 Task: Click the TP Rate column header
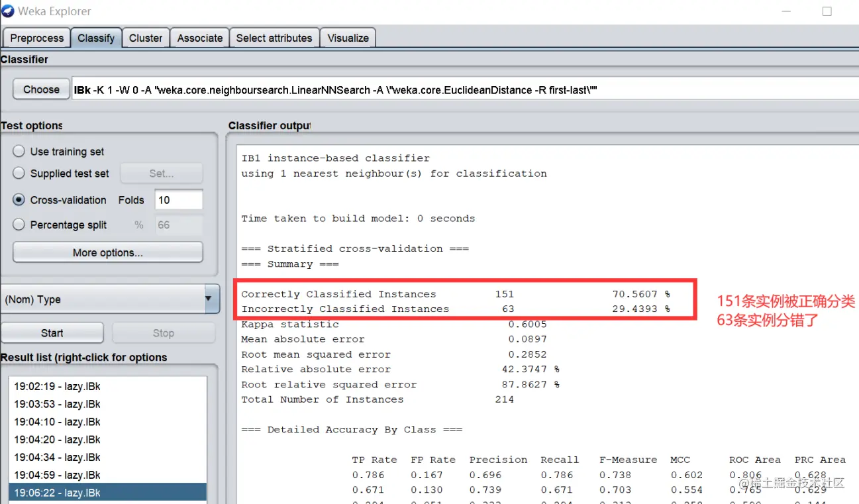tap(375, 460)
